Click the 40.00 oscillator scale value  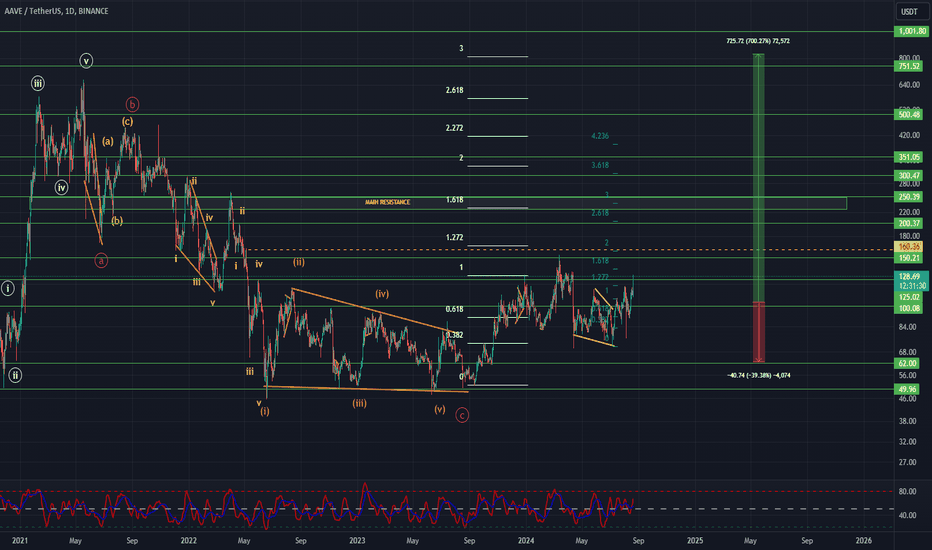tap(908, 516)
